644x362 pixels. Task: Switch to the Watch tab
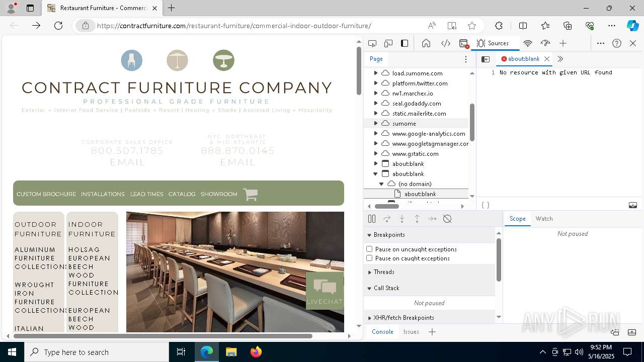pos(544,219)
